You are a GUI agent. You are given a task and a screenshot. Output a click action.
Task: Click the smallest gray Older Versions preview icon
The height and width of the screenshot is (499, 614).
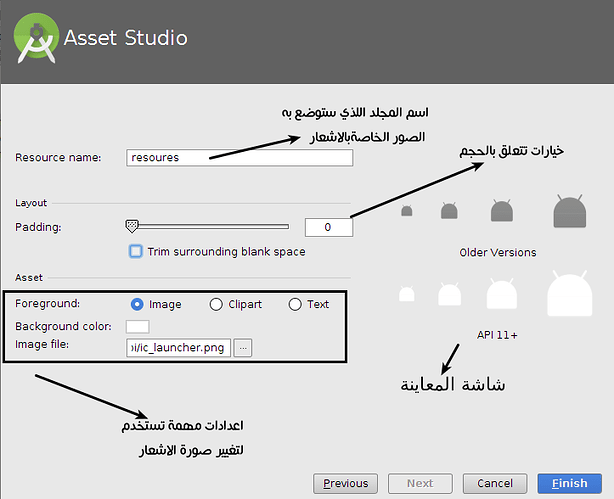407,211
